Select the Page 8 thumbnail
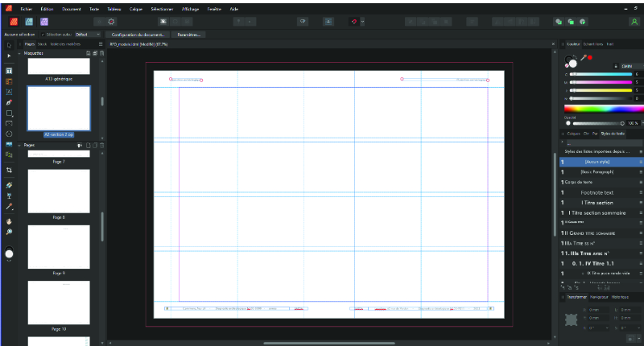This screenshot has width=644, height=346. pyautogui.click(x=59, y=192)
